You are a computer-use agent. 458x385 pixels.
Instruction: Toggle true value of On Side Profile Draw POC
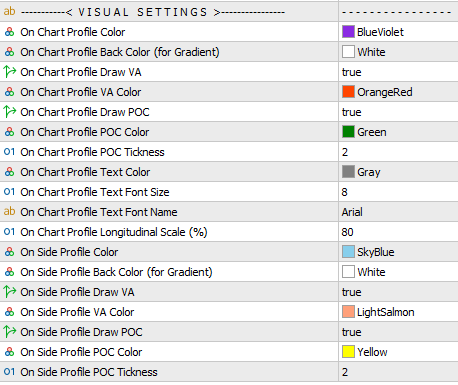pyautogui.click(x=398, y=332)
